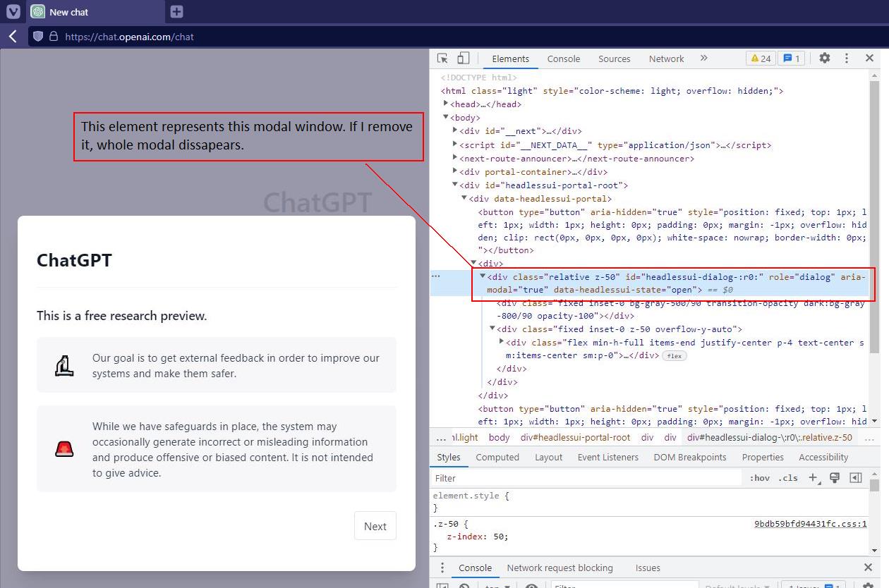This screenshot has width=889, height=588.
Task: Expand the head element node
Action: pos(446,104)
